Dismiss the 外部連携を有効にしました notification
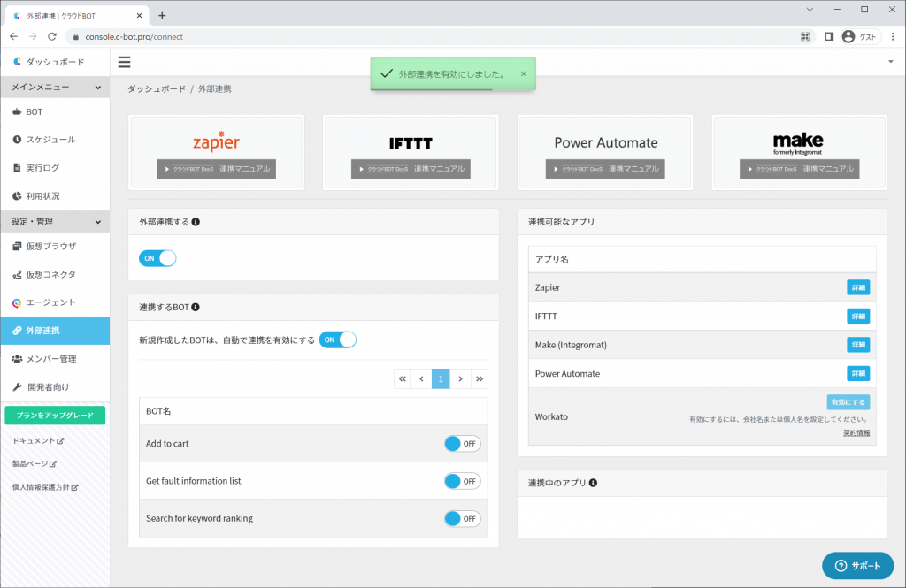 pos(524,74)
